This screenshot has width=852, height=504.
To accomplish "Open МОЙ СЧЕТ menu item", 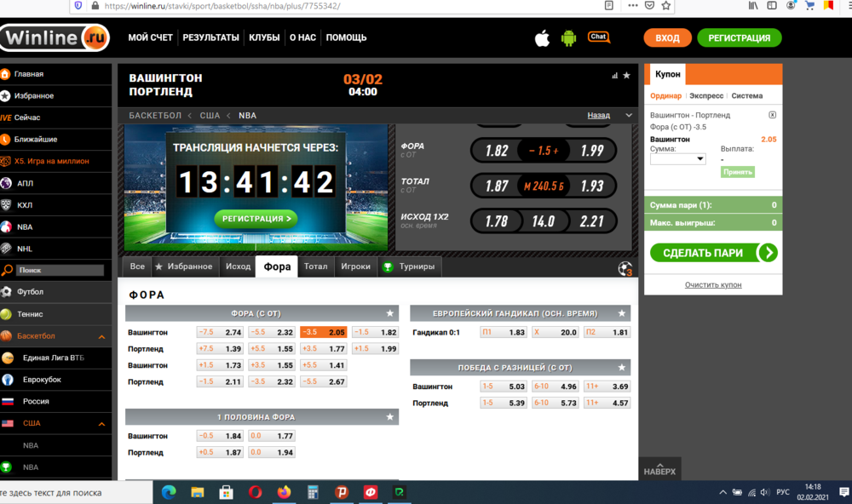I will pos(150,37).
